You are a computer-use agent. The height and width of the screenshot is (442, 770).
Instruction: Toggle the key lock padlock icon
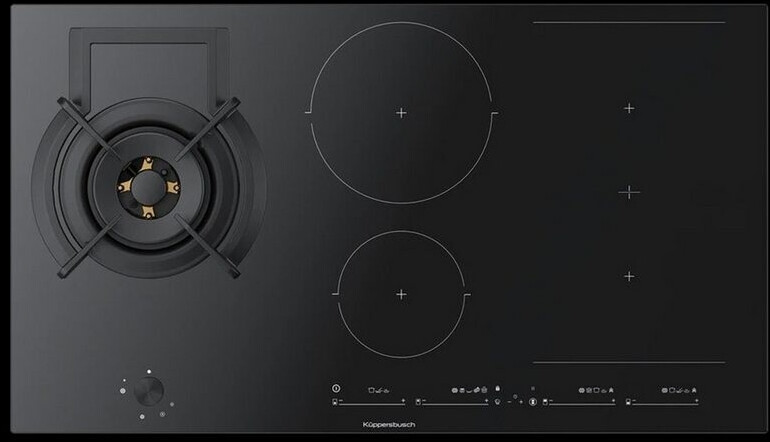(x=498, y=388)
